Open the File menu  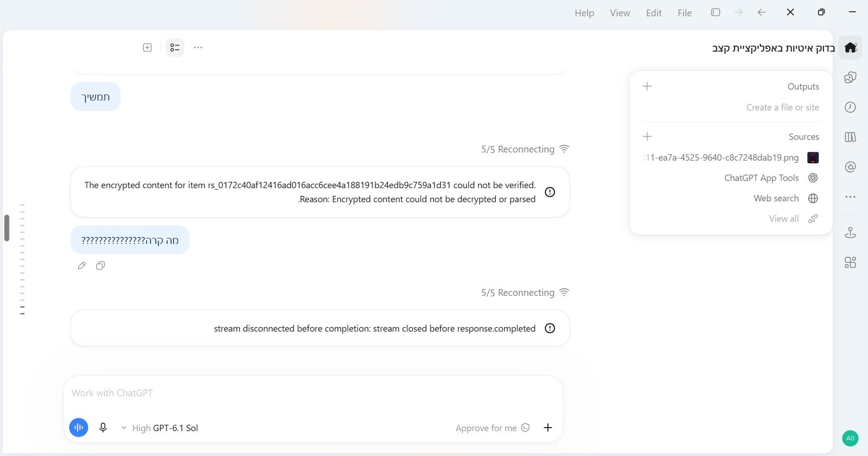(x=684, y=13)
